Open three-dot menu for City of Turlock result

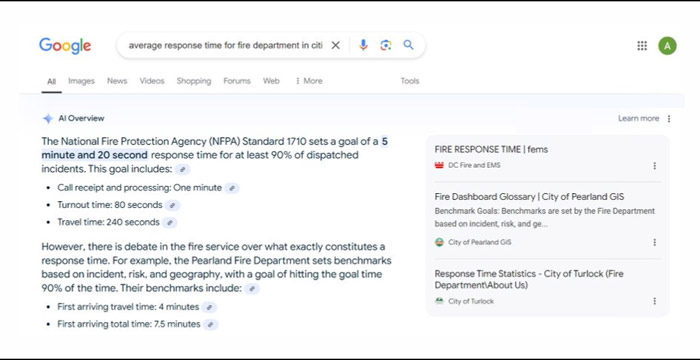(x=654, y=301)
